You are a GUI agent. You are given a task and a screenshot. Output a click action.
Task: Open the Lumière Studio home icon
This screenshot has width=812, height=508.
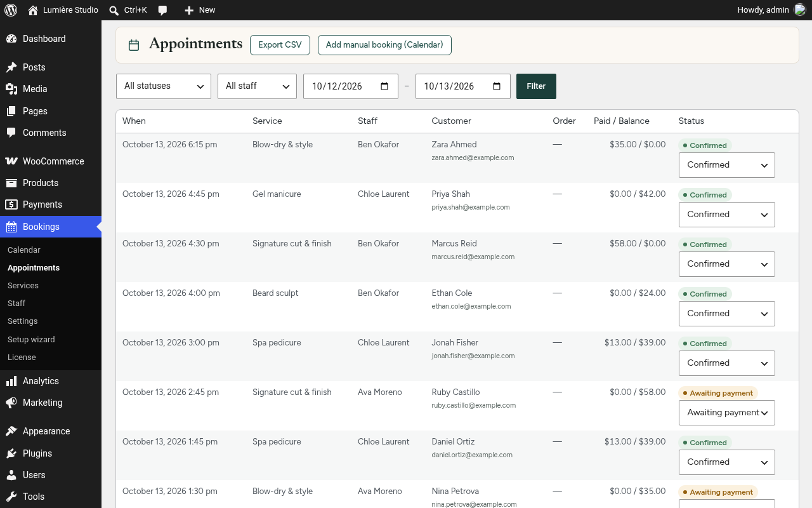(x=33, y=10)
